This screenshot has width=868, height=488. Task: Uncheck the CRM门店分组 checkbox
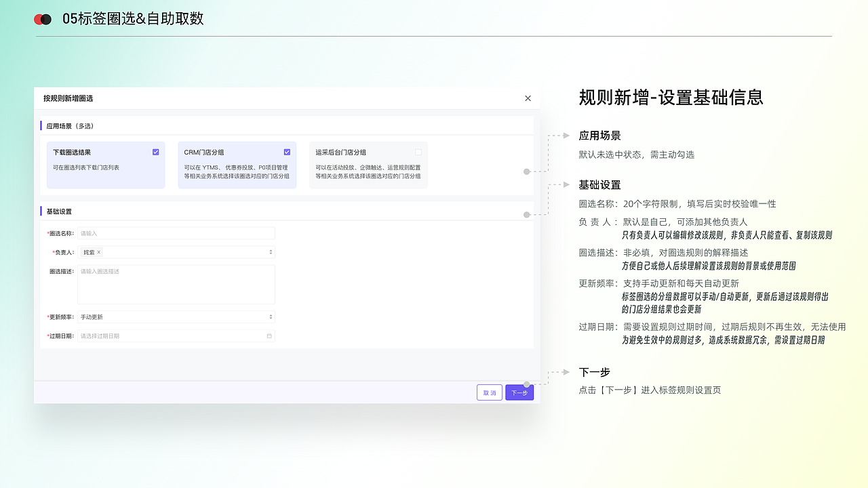287,152
